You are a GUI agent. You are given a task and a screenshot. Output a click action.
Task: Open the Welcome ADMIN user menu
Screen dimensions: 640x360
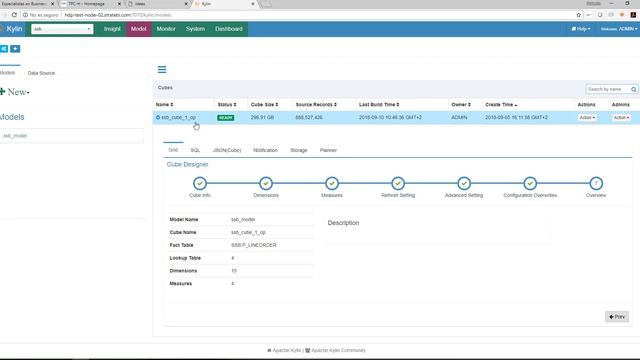618,29
